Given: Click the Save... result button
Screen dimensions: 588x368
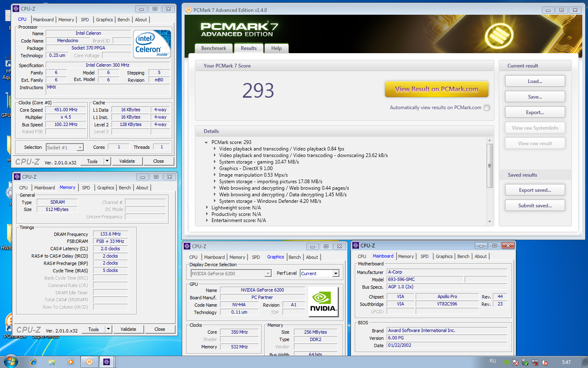Looking at the screenshot, I should click(535, 96).
